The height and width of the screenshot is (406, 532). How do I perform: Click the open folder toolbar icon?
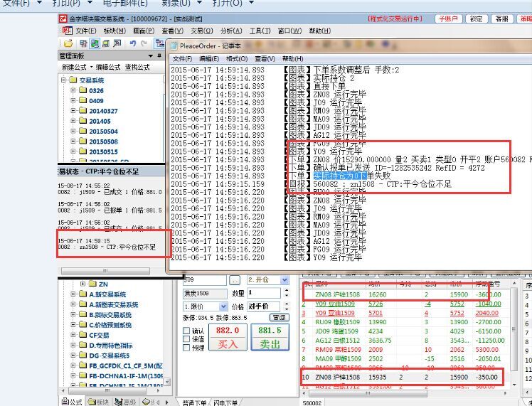tap(68, 43)
